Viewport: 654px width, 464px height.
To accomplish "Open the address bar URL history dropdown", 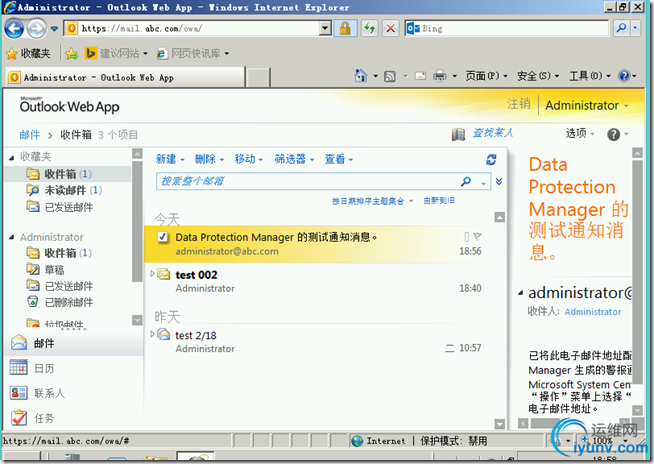I will coord(325,28).
